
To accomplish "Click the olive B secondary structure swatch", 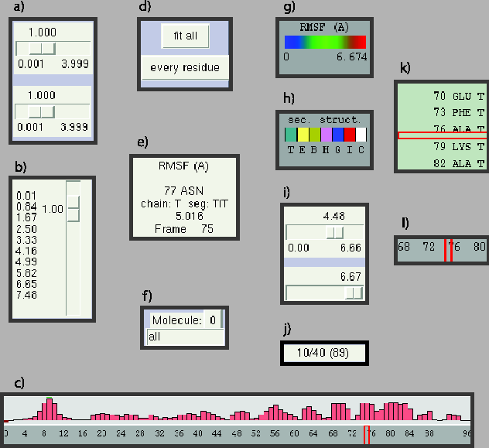I will click(x=314, y=135).
